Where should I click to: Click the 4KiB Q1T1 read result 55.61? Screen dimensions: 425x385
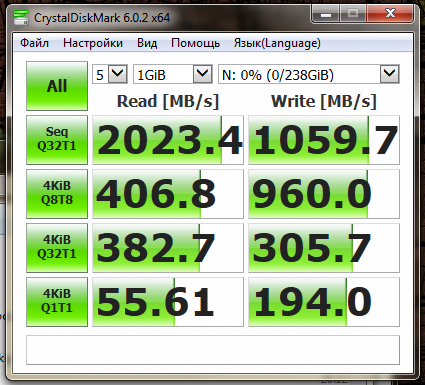pyautogui.click(x=168, y=302)
